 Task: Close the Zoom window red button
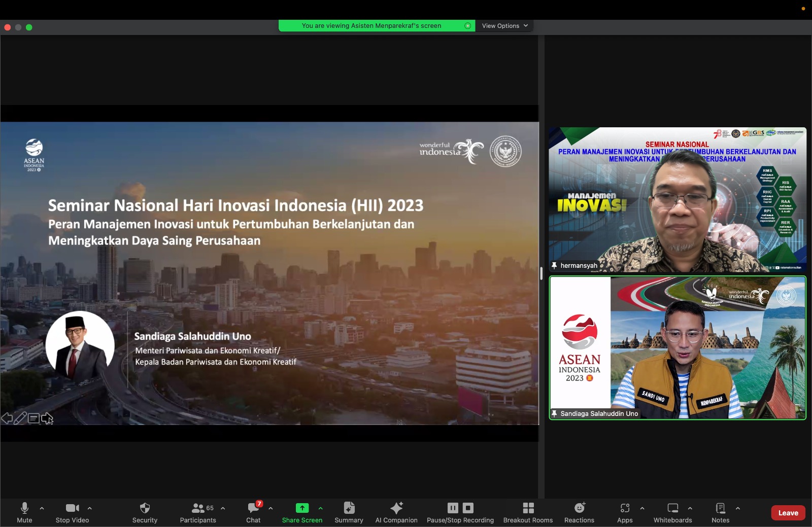pos(8,27)
